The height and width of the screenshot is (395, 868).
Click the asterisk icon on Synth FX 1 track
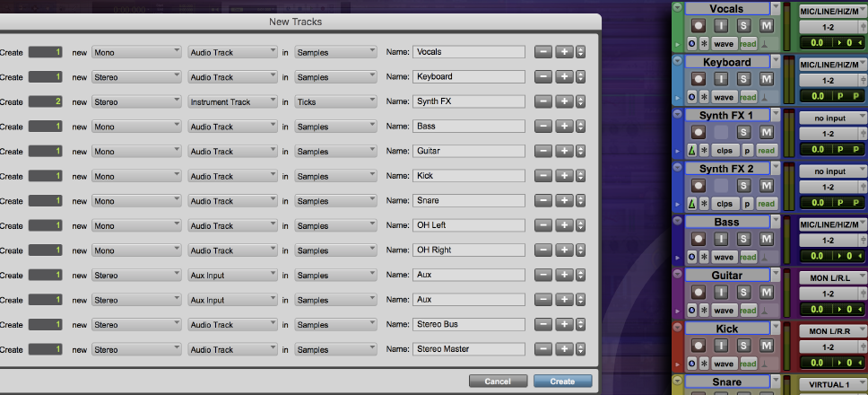point(704,151)
